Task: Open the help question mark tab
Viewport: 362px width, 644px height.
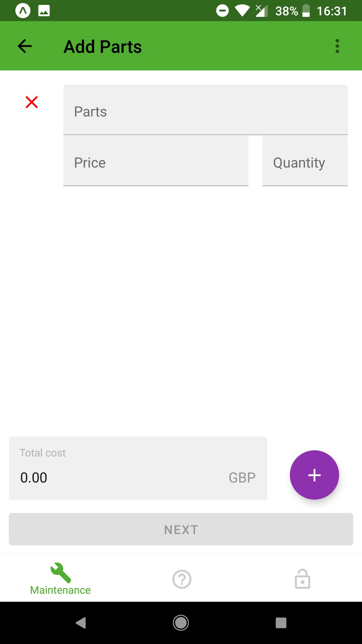Action: point(182,579)
